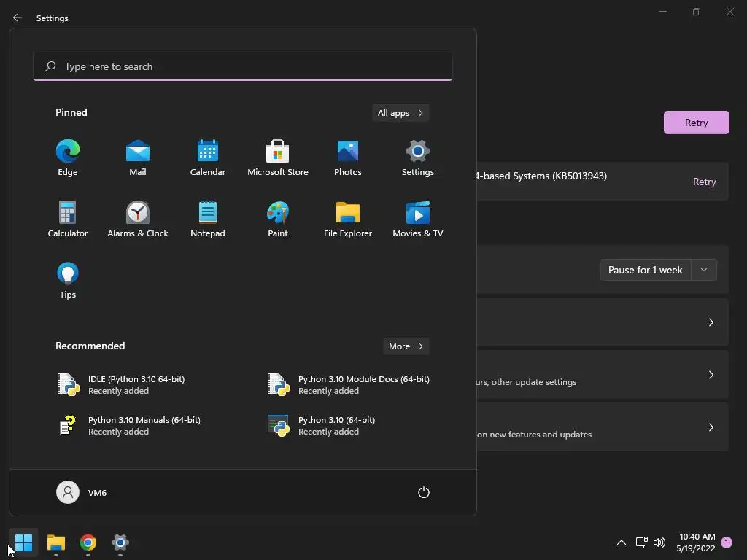Launch Movies & TV
The width and height of the screenshot is (747, 560).
pyautogui.click(x=418, y=219)
